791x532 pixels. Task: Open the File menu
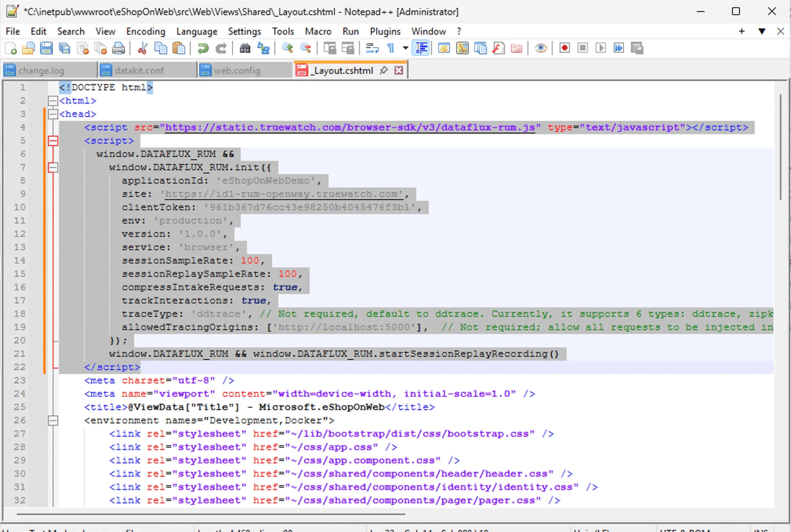(13, 31)
